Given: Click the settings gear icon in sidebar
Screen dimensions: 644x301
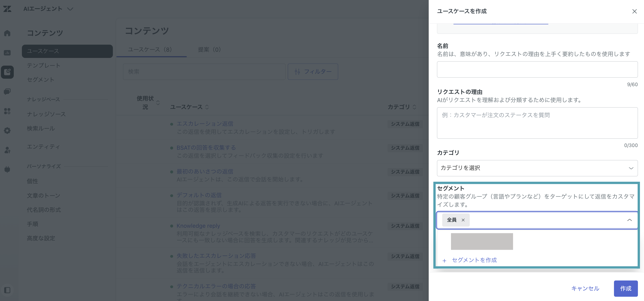Looking at the screenshot, I should 7,130.
